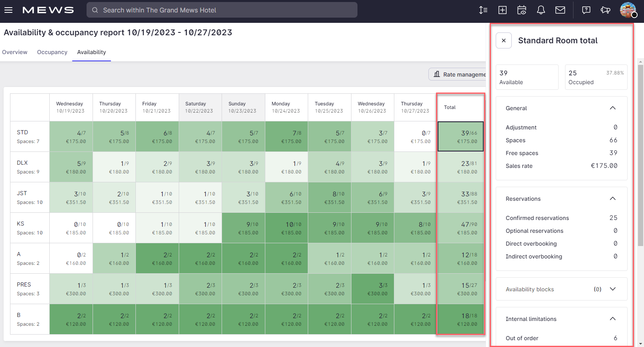Switch to the Overview tab

(x=15, y=52)
